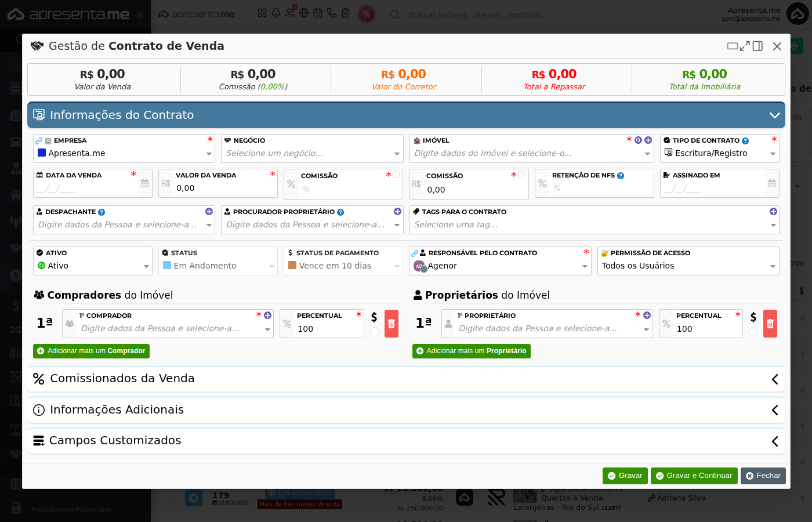
Task: Expand the Campos Customizados section
Action: tap(406, 441)
